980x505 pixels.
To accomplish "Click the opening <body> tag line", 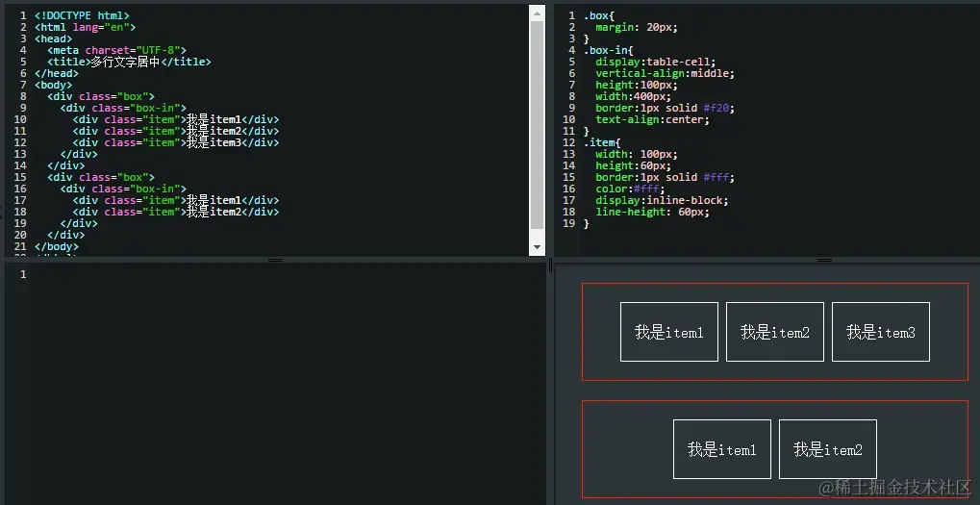I will pos(53,85).
